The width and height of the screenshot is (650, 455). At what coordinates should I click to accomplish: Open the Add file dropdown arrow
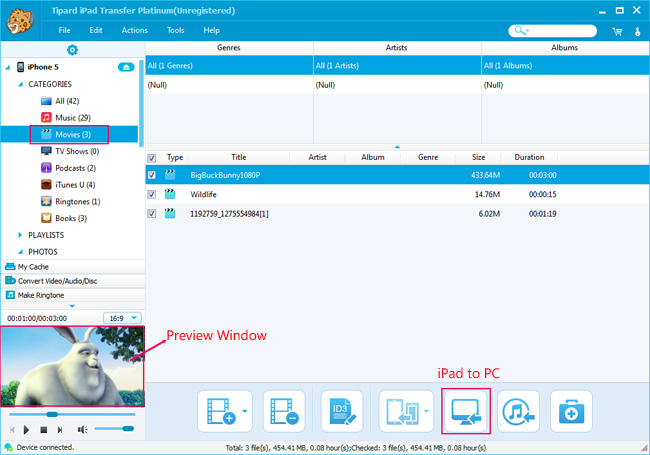(x=245, y=411)
